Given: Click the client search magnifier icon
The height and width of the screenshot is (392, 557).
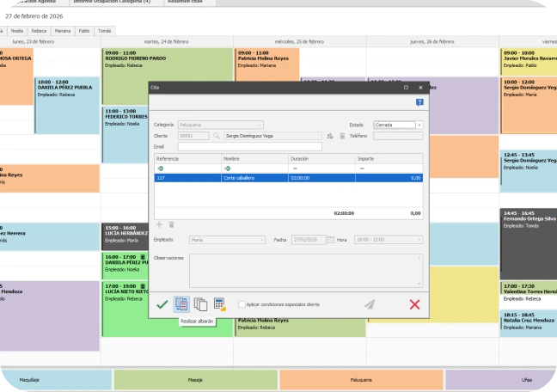Looking at the screenshot, I should (x=217, y=136).
